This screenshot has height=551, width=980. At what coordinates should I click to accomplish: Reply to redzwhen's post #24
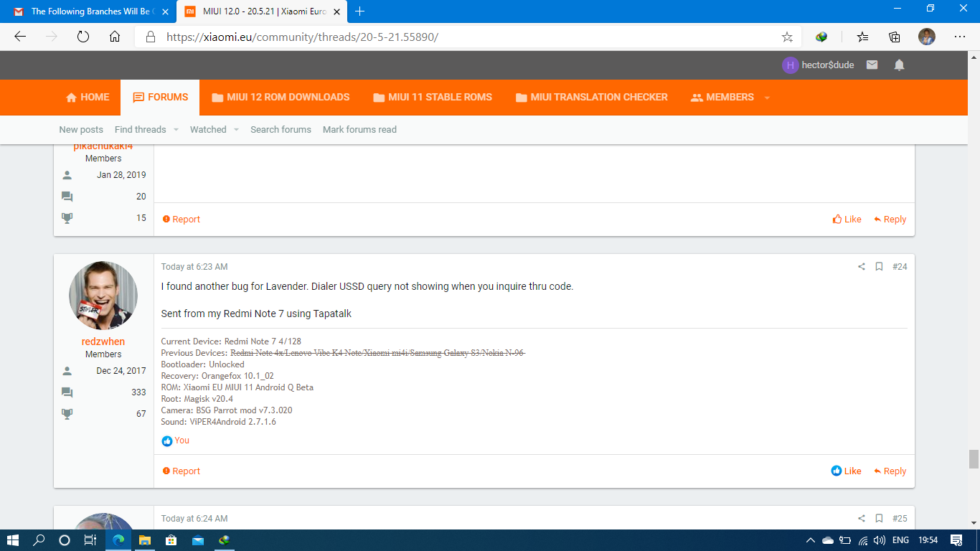click(x=890, y=471)
